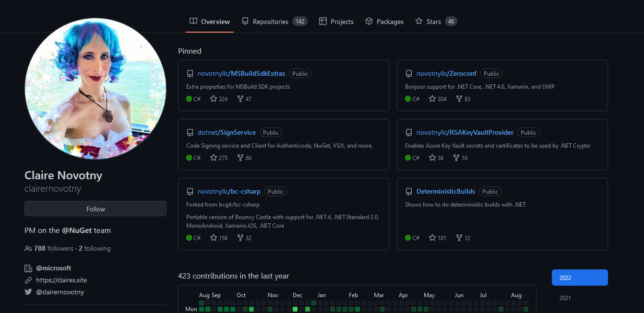Viewport: 644px width, 313px height.
Task: Open the Repositories tab
Action: (x=274, y=22)
